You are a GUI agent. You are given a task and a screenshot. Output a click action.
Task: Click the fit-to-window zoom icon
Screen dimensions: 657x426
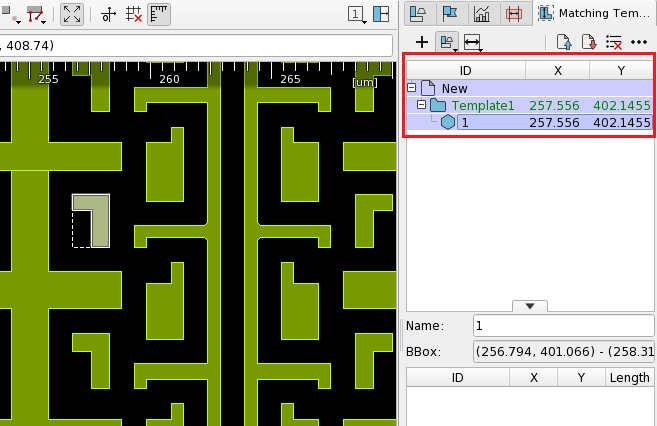[x=72, y=15]
